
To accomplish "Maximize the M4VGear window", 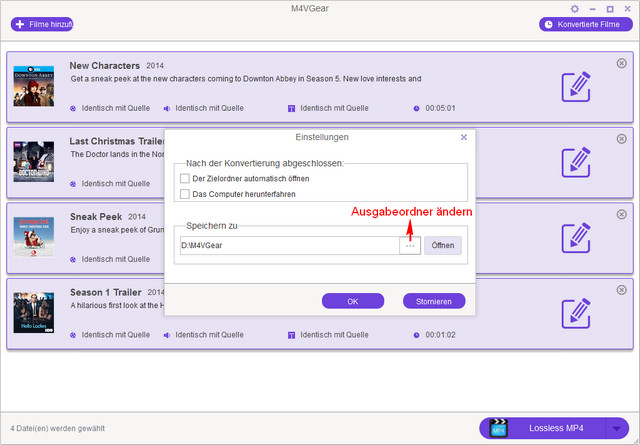I will point(610,9).
